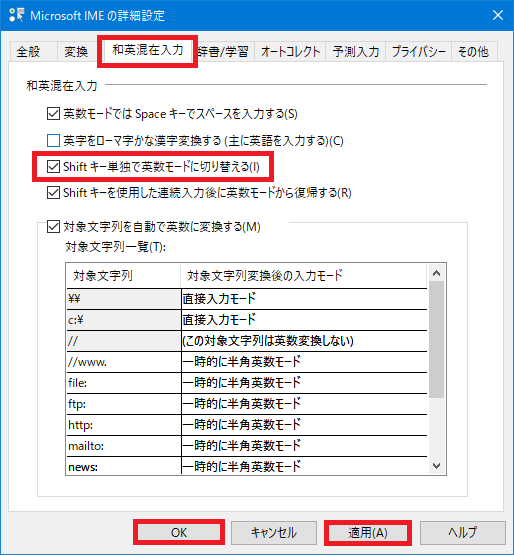Click scrollbar down arrow in list
The image size is (514, 555).
pyautogui.click(x=436, y=465)
